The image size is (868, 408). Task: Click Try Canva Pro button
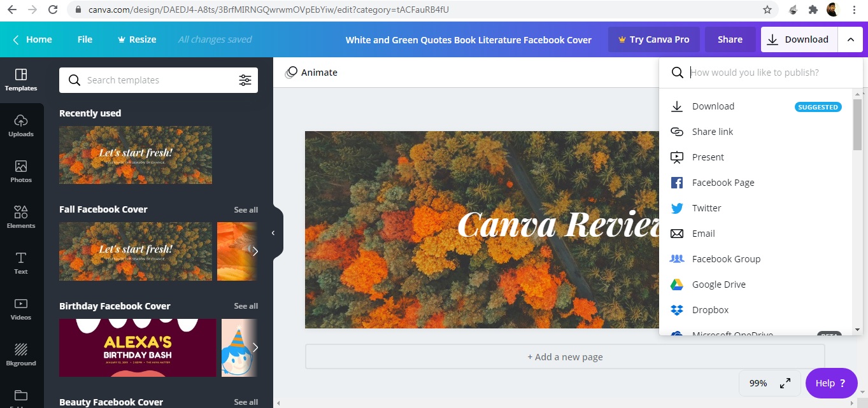653,39
